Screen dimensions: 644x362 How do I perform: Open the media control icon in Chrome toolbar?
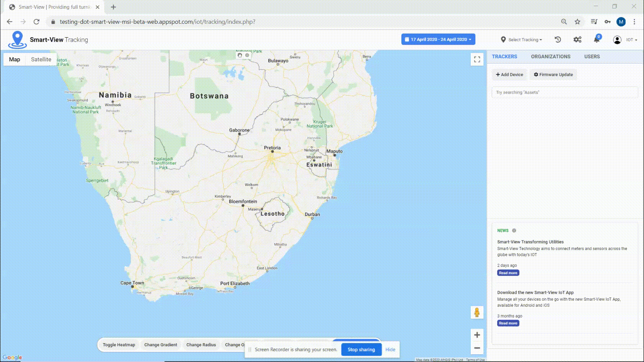594,22
